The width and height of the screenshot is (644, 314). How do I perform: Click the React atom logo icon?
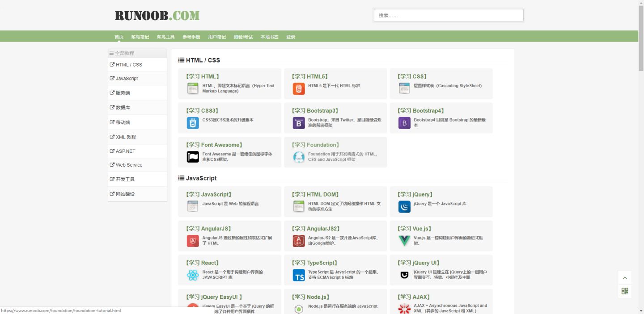pyautogui.click(x=193, y=275)
